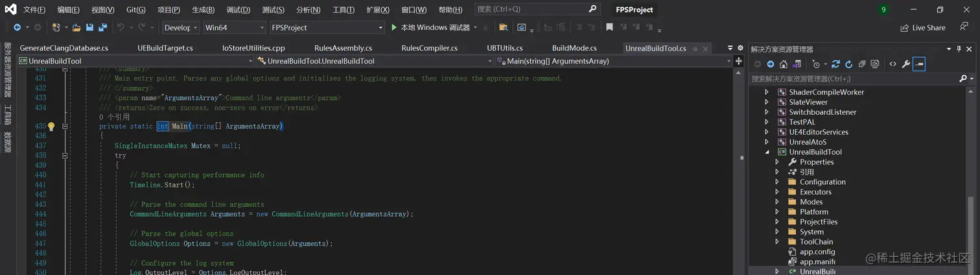Toggle auto-hide pin of Solution Explorer panel
This screenshot has height=275, width=980.
tap(958, 49)
